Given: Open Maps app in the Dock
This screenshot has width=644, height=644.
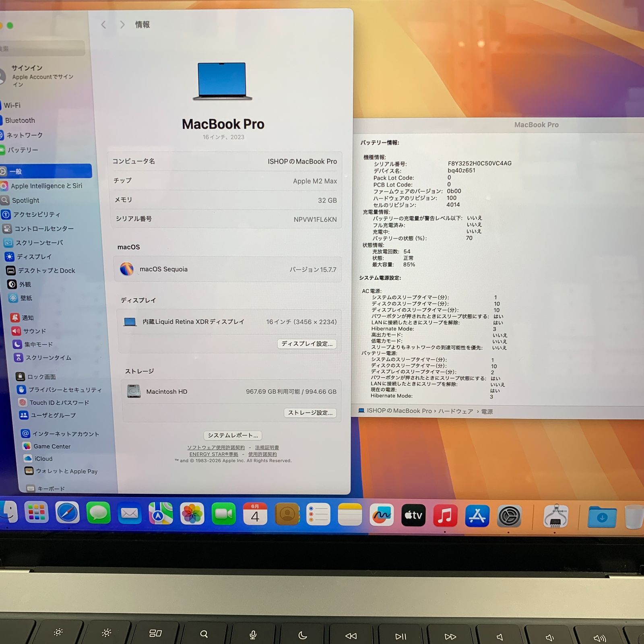Looking at the screenshot, I should coord(161,514).
